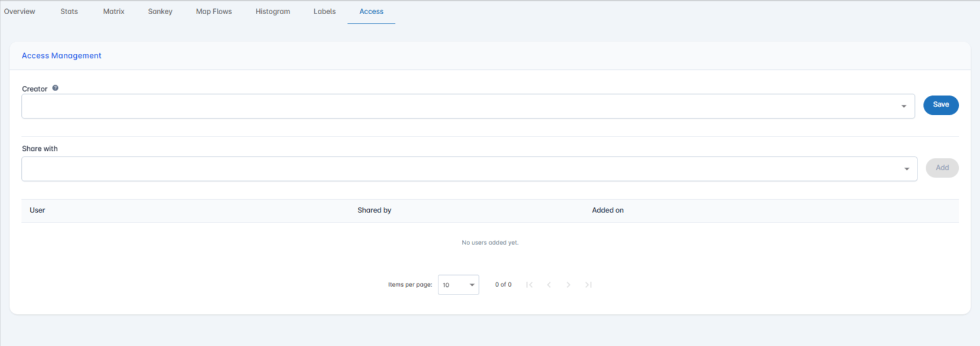Go to previous page of users
Image resolution: width=980 pixels, height=346 pixels.
coord(549,284)
